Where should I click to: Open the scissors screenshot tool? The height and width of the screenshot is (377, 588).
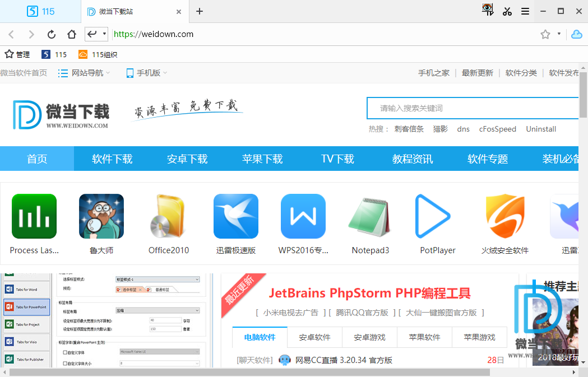click(x=507, y=11)
